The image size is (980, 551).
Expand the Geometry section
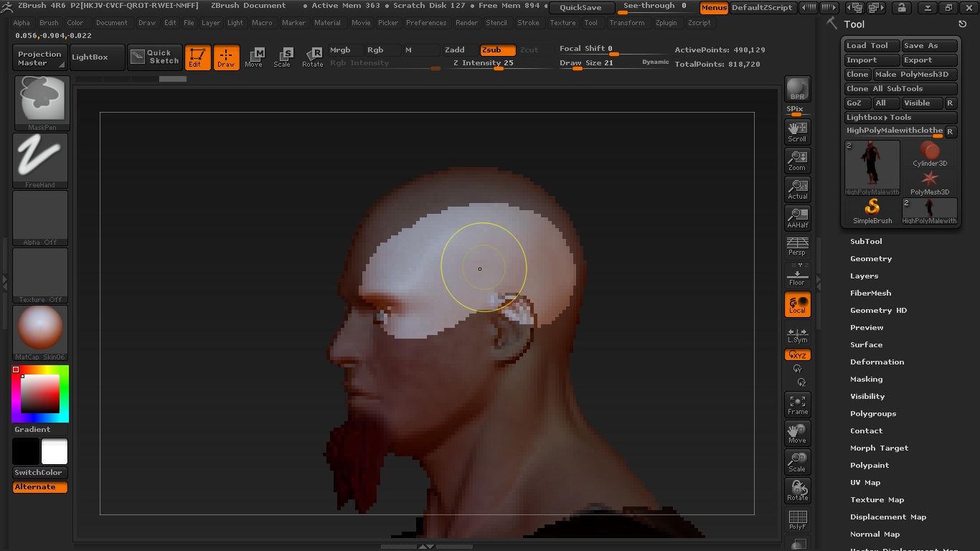[871, 258]
